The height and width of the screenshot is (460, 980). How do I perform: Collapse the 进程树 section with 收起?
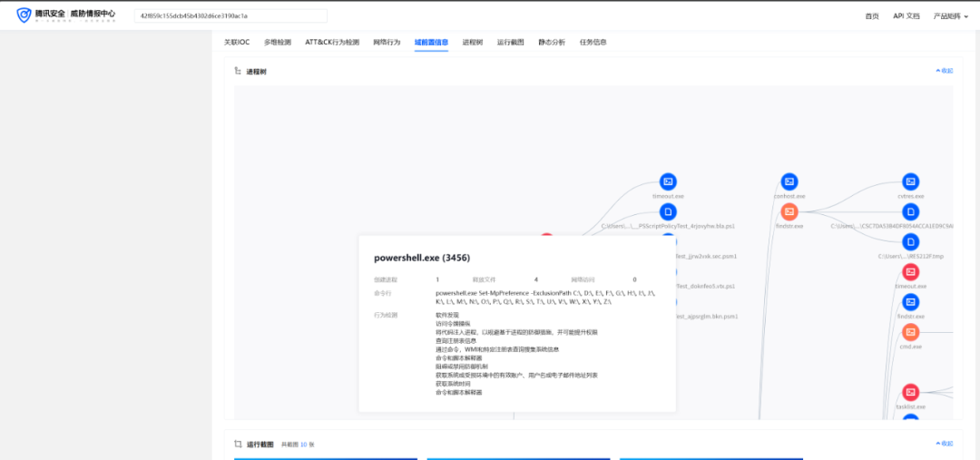945,71
